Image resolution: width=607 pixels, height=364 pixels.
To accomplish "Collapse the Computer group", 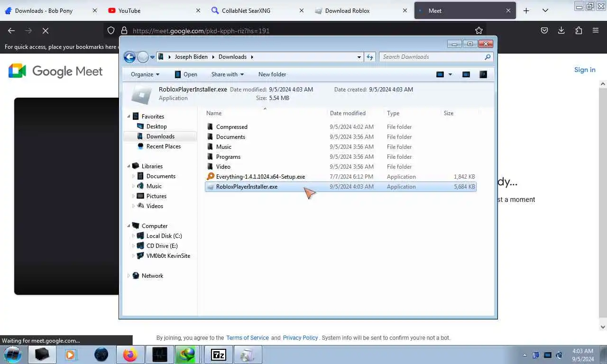I will [129, 226].
